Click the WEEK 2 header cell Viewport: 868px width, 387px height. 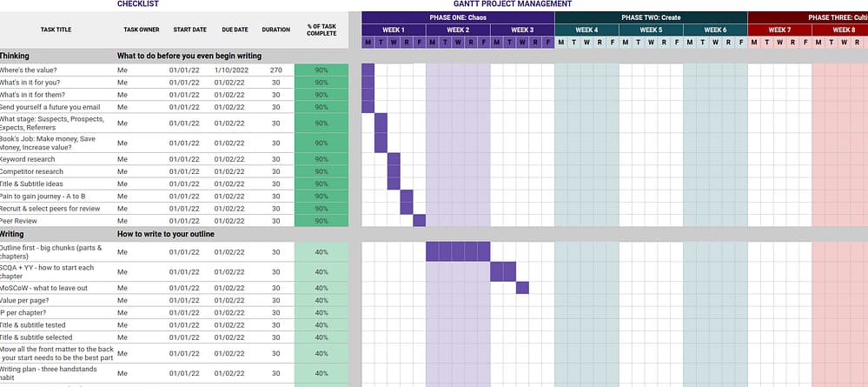click(x=457, y=30)
